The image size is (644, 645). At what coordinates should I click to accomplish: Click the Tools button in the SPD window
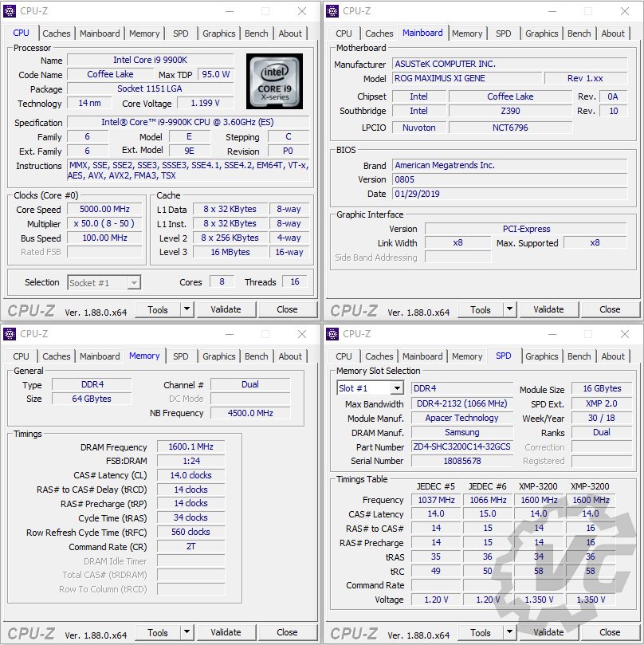coord(480,632)
